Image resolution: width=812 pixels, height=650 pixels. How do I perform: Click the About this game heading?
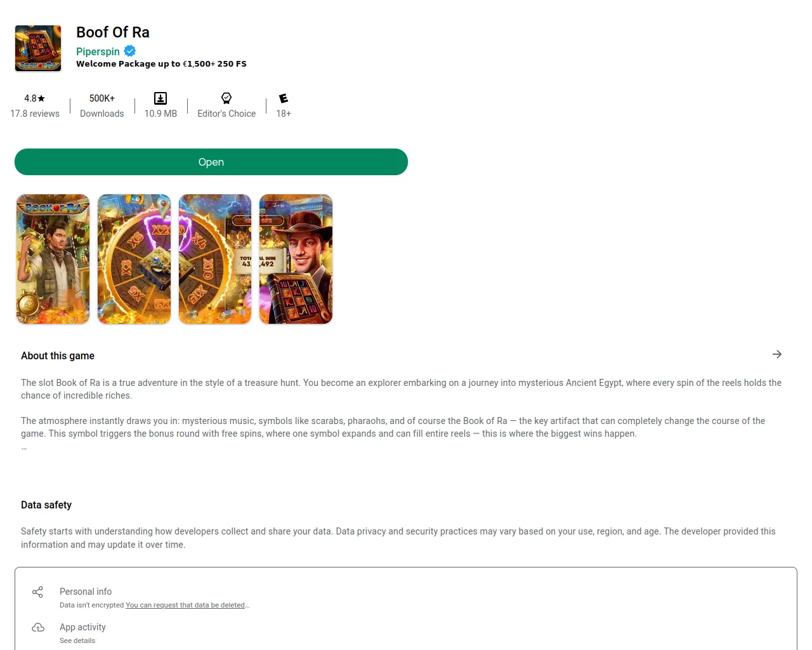coord(58,355)
